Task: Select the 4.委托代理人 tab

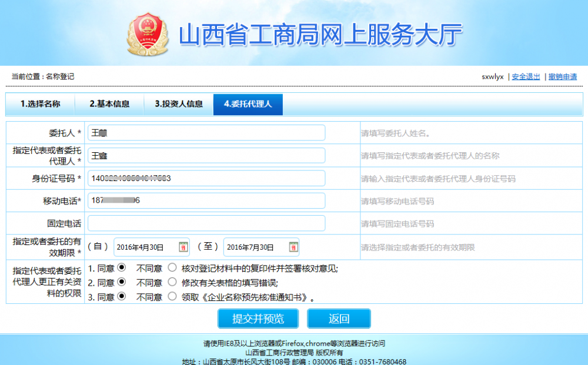Action: (x=248, y=104)
